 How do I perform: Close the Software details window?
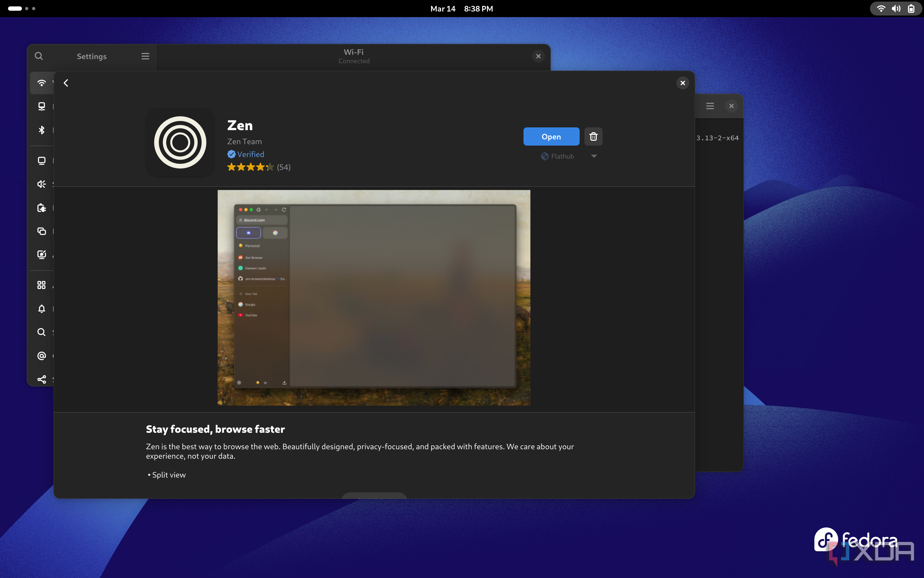tap(683, 83)
